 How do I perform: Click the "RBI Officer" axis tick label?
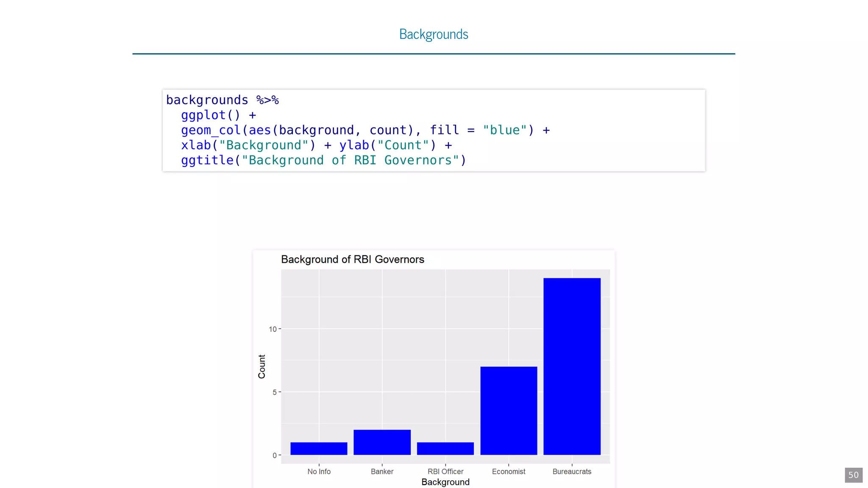click(x=445, y=471)
